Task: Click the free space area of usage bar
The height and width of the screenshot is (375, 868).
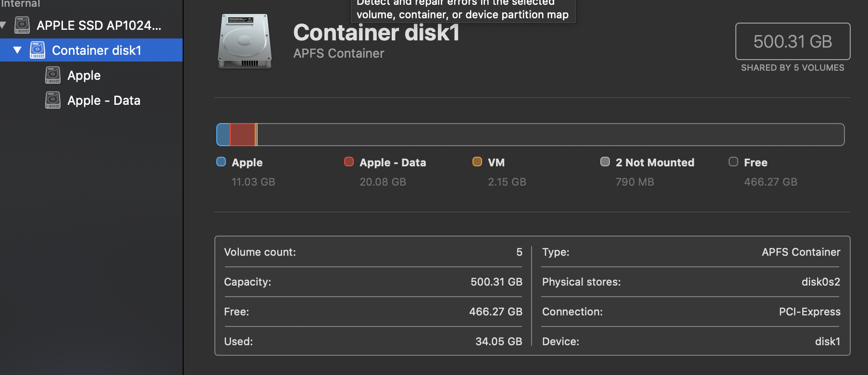Action: pos(548,135)
